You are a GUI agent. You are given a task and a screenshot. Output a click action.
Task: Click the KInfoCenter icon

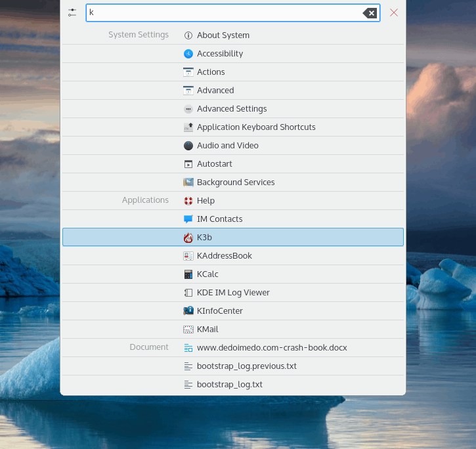pyautogui.click(x=188, y=310)
